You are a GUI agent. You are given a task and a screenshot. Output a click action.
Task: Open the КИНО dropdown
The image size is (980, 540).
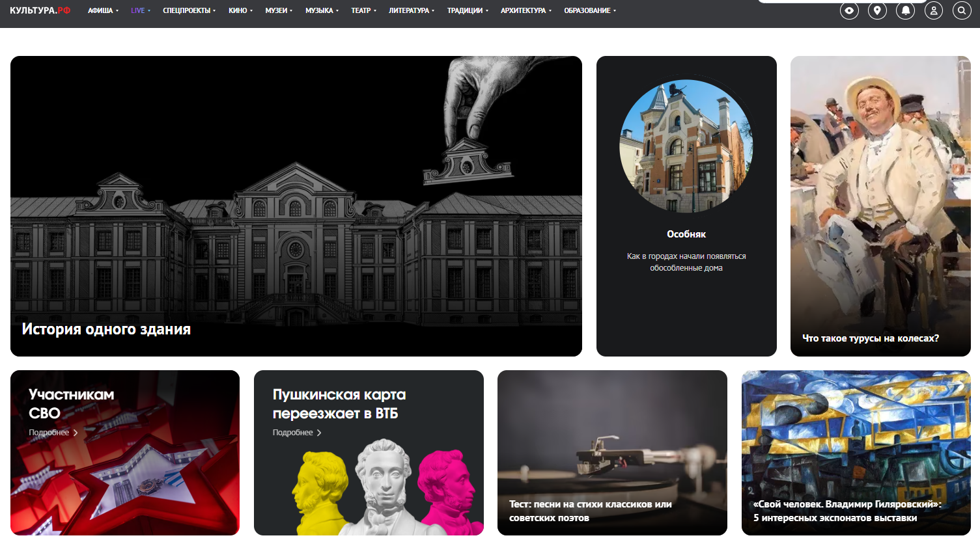pyautogui.click(x=240, y=10)
